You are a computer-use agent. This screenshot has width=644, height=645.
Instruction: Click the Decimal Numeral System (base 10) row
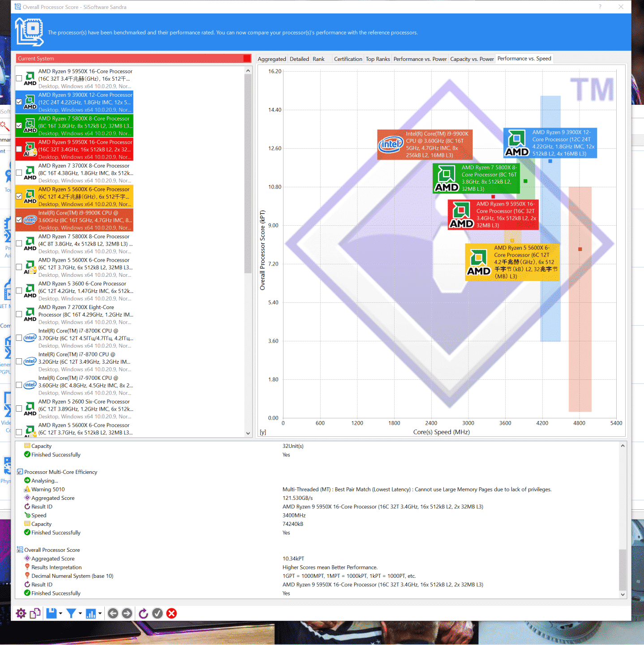[72, 576]
